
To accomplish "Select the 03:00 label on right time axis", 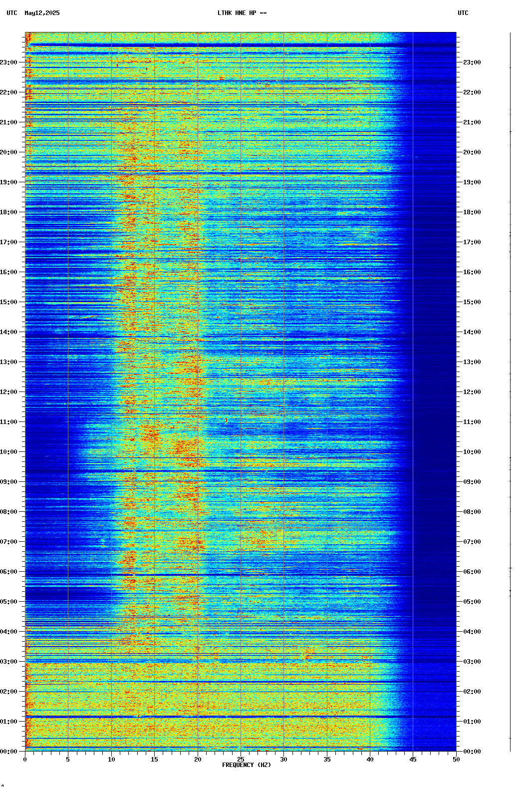I will pyautogui.click(x=472, y=662).
